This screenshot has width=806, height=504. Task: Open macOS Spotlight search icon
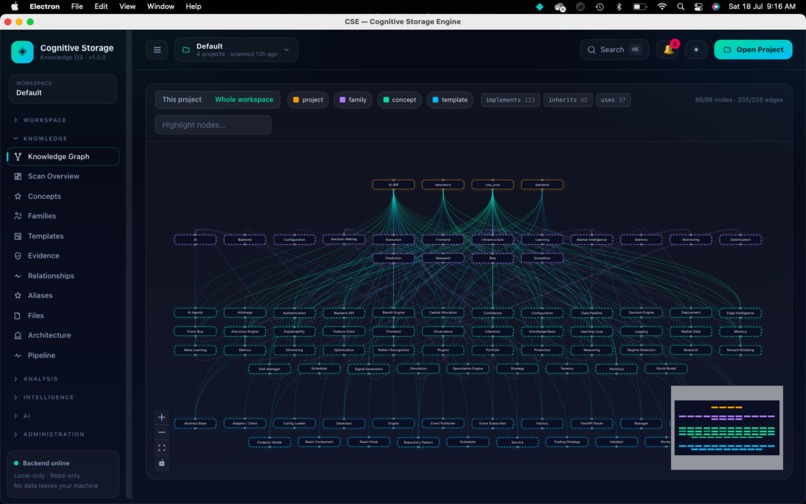pos(681,7)
